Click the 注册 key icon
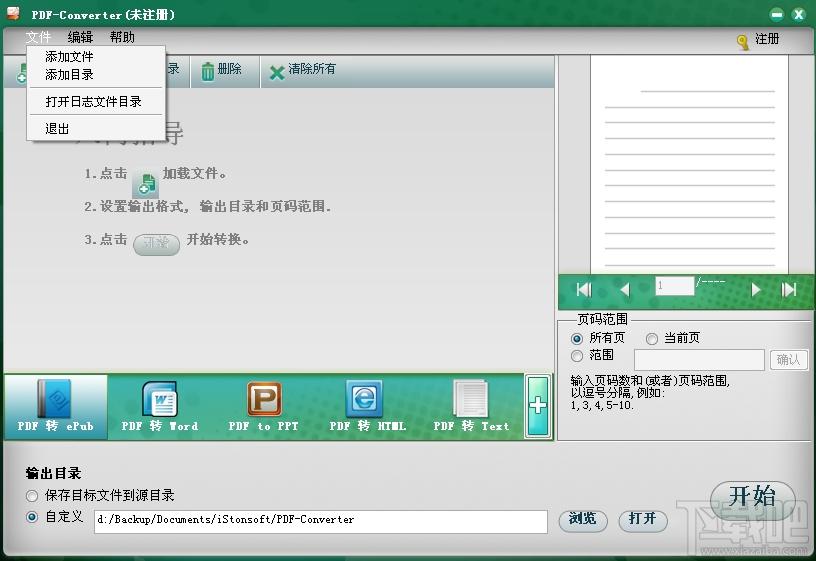816x561 pixels. tap(743, 42)
